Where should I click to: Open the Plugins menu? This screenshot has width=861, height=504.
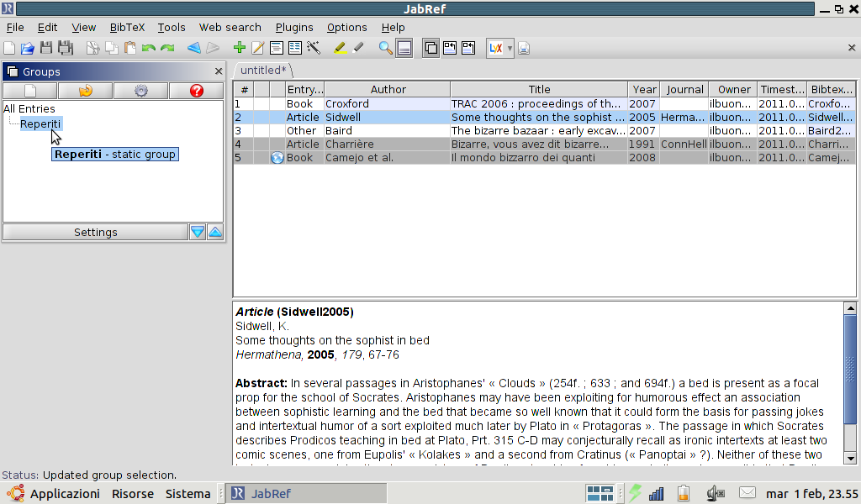point(294,28)
